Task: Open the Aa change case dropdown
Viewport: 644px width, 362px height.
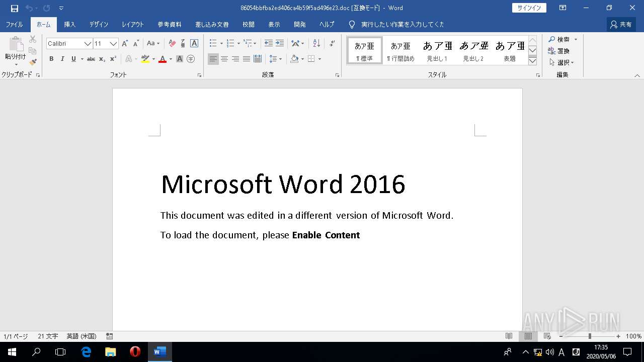Action: 153,44
